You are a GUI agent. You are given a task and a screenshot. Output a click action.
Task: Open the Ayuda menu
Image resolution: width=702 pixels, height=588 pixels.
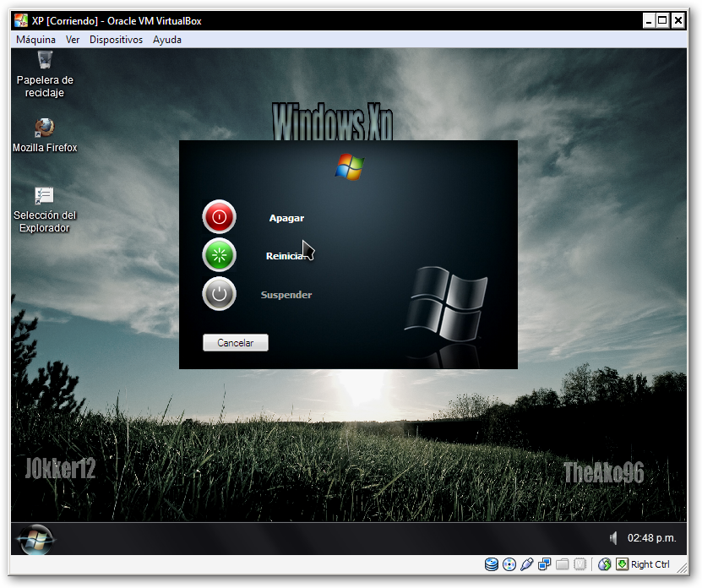click(x=167, y=40)
